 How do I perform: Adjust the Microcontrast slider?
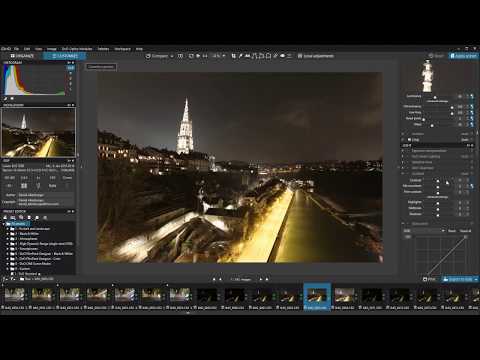(437, 186)
